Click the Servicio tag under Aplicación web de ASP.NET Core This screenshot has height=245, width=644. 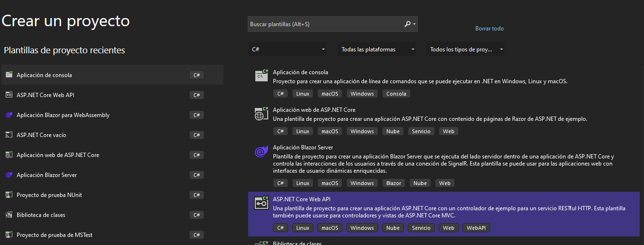click(x=421, y=131)
